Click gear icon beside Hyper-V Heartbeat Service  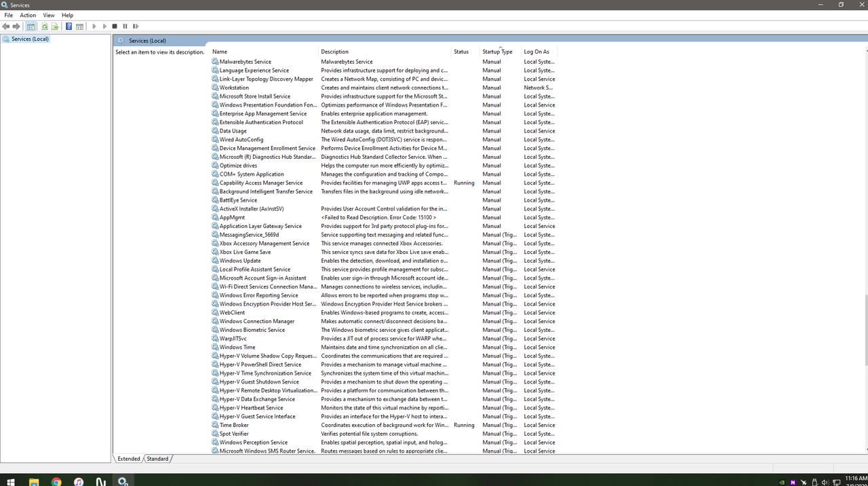(x=215, y=408)
